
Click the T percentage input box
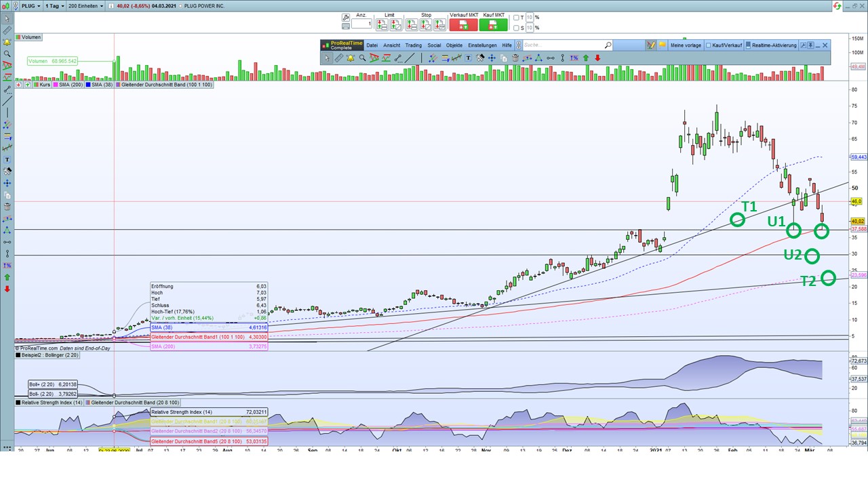point(530,18)
